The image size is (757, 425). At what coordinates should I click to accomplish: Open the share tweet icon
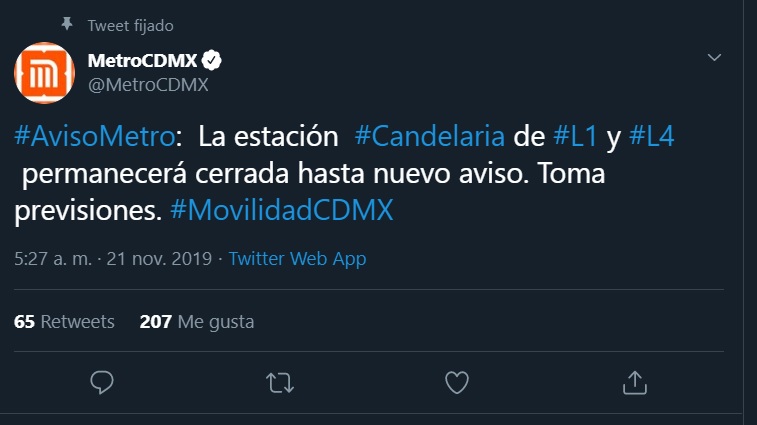coord(633,382)
